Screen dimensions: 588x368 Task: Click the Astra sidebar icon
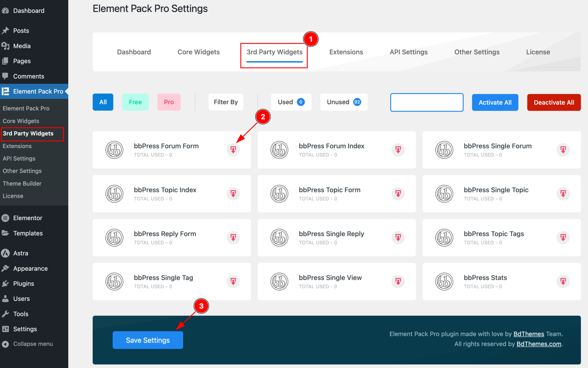click(6, 253)
